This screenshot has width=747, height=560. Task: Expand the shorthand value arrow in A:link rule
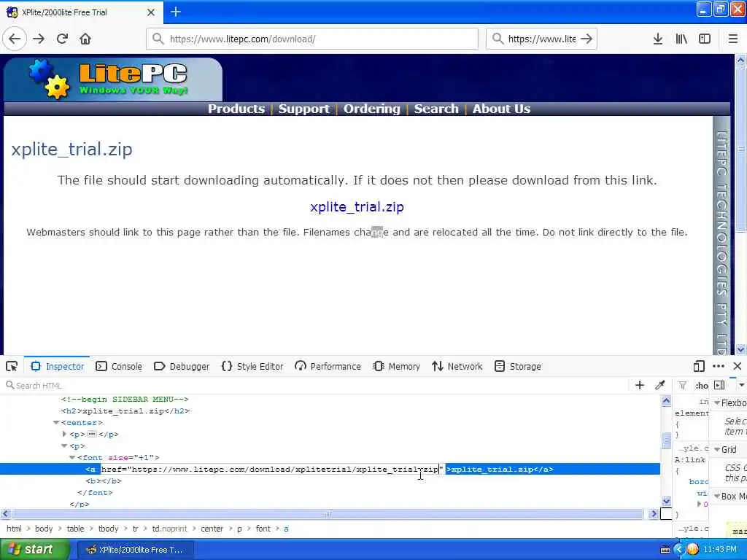point(700,504)
